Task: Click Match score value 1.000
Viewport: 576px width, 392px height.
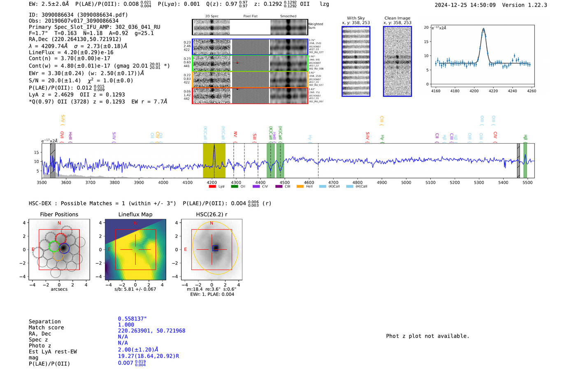Action: coord(126,325)
